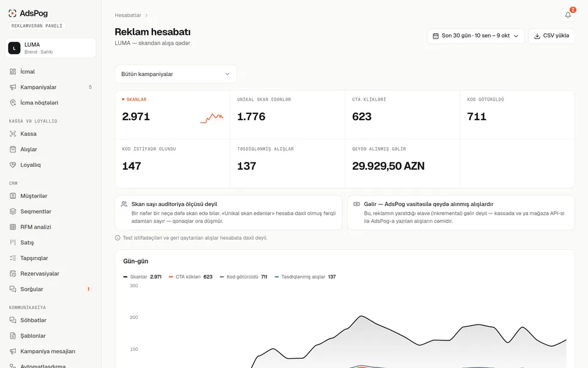Screen dimensions: 588x368
Task: Click the Hesabatlar breadcrumb link
Action: [x=128, y=15]
